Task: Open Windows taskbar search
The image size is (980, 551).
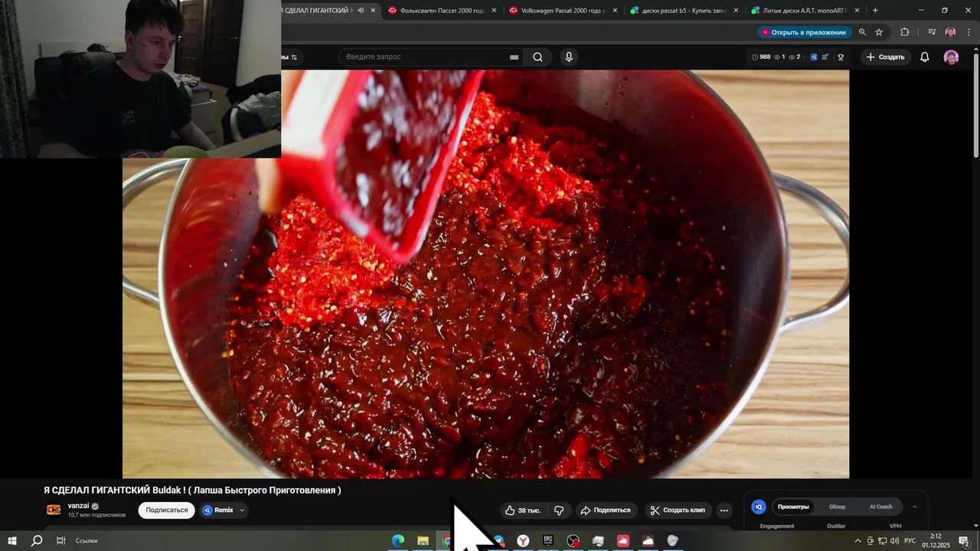Action: pos(37,541)
